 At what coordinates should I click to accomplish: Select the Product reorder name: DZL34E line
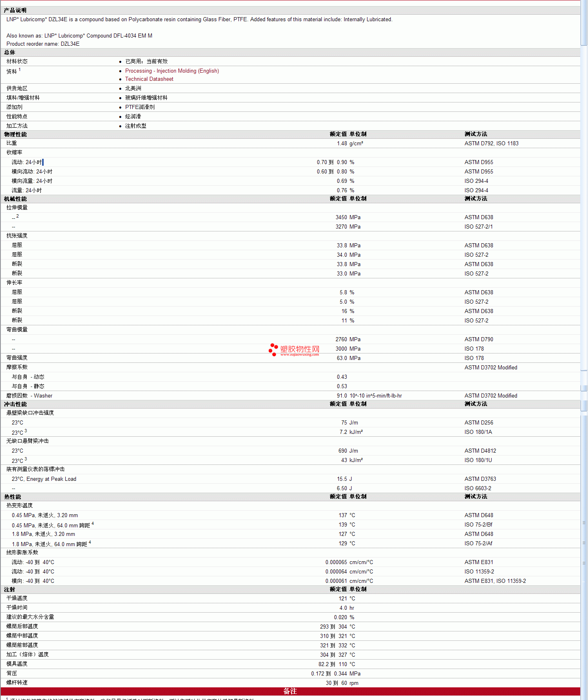tap(43, 44)
